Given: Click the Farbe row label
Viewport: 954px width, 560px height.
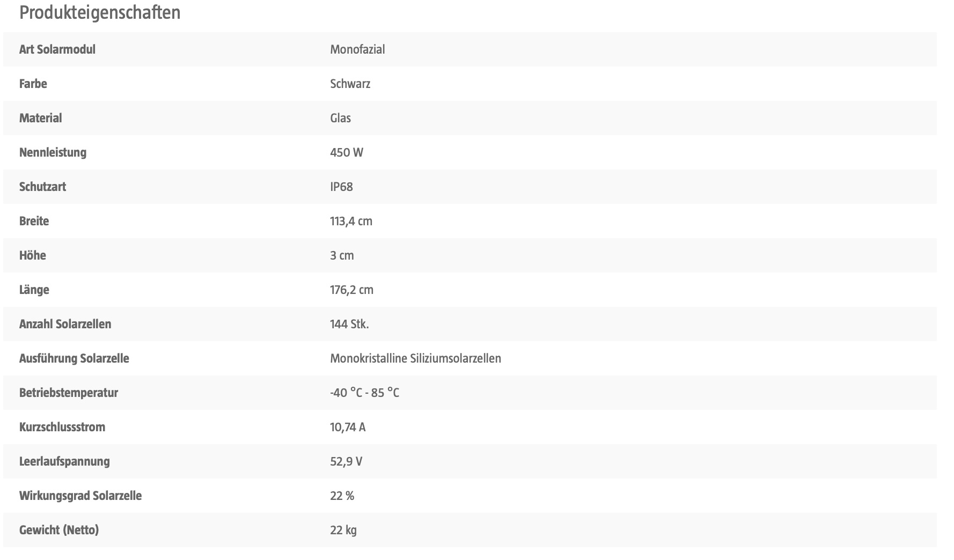Looking at the screenshot, I should [x=33, y=84].
